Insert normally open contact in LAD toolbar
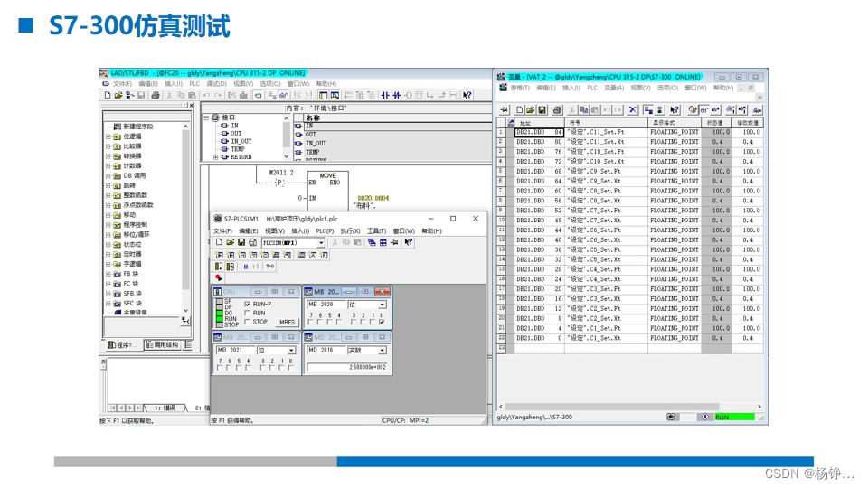868x488 pixels. pyautogui.click(x=385, y=95)
